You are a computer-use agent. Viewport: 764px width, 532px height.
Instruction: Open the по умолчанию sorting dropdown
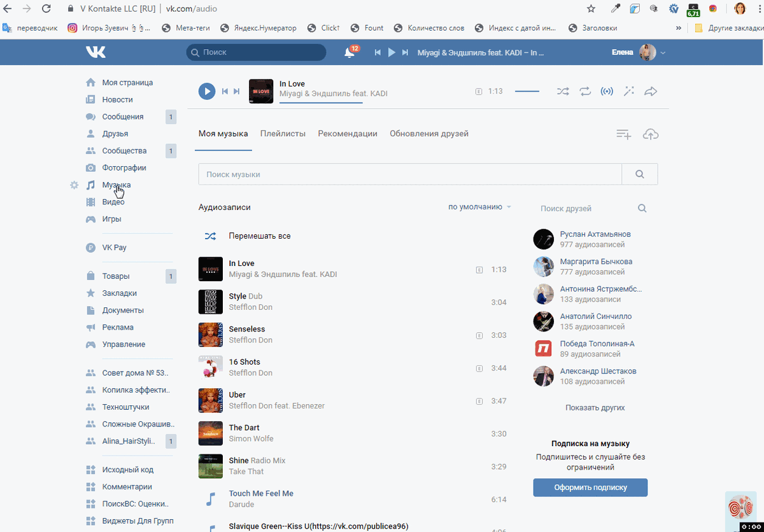479,207
